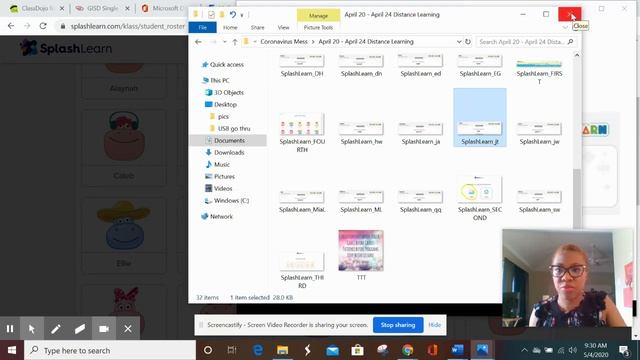This screenshot has height=360, width=640.
Task: Open the Share ribbon tab
Action: (x=258, y=27)
